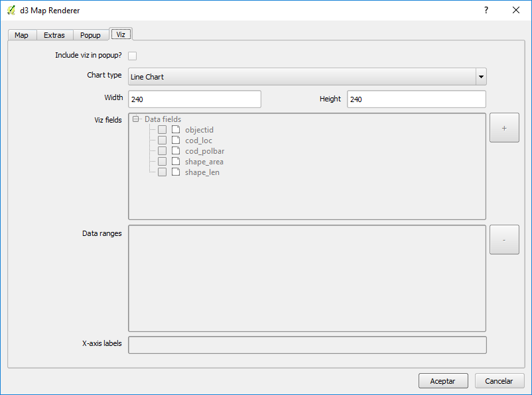
Task: Open the Chart type dropdown
Action: (x=481, y=77)
